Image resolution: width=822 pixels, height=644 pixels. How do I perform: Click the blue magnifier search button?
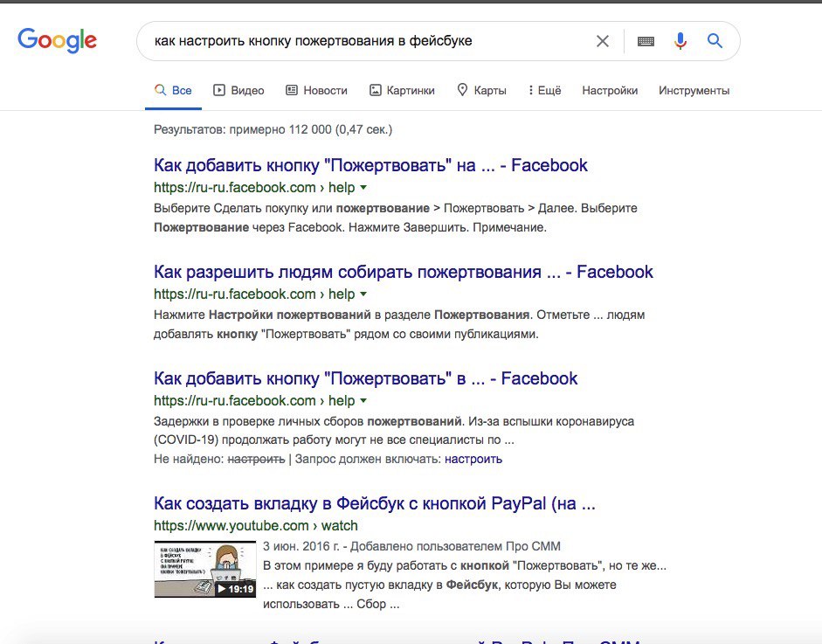pos(715,40)
